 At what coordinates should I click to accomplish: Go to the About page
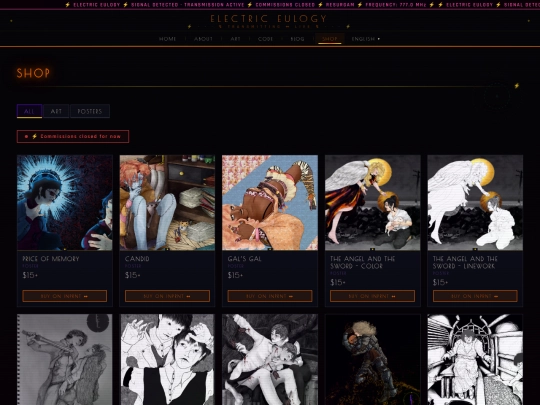pyautogui.click(x=203, y=39)
